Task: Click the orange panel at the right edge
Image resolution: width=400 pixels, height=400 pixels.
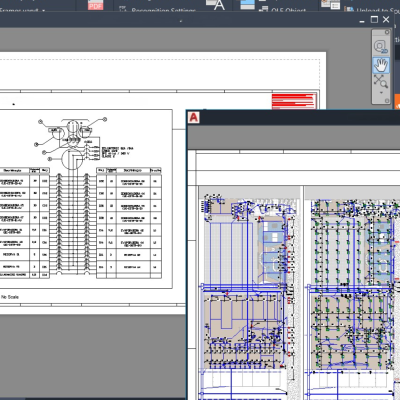Action: coord(397,101)
